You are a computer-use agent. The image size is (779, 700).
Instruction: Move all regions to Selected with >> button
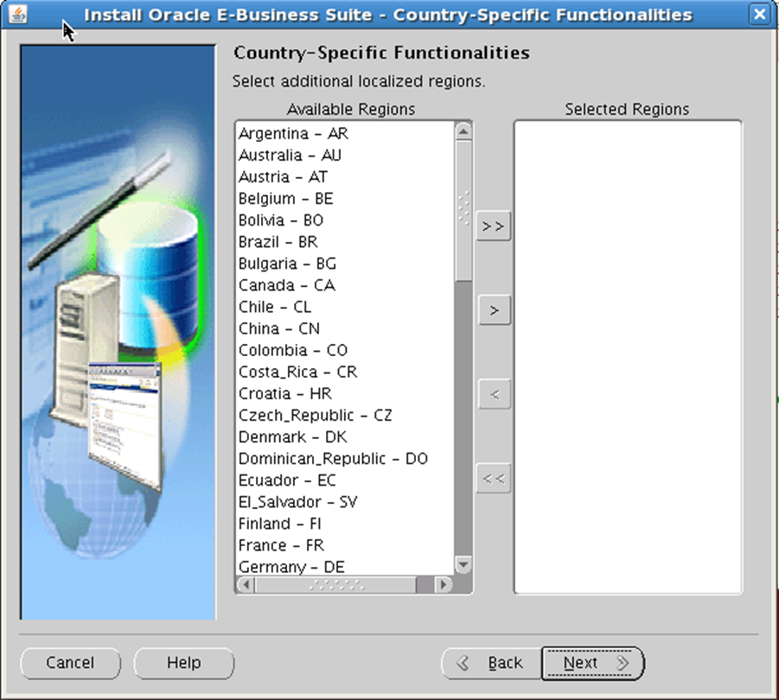click(494, 226)
